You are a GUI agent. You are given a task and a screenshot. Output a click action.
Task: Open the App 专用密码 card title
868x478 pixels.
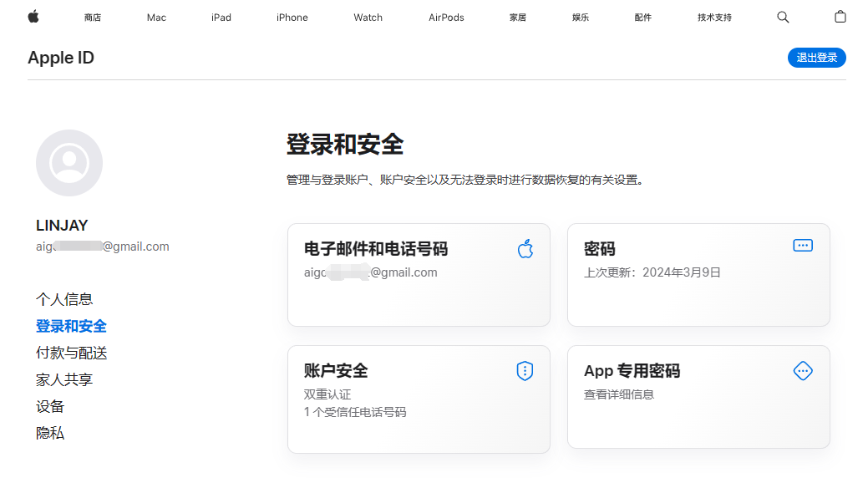tap(632, 371)
